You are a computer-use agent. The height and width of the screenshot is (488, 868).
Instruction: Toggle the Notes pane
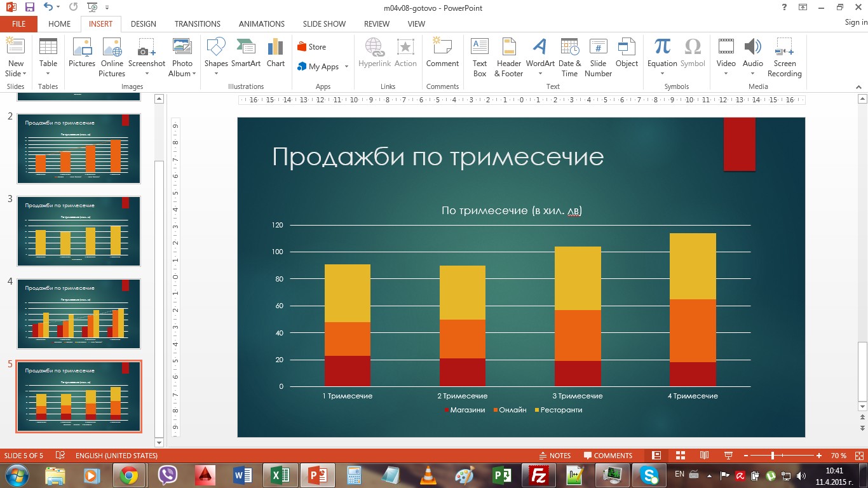(555, 456)
